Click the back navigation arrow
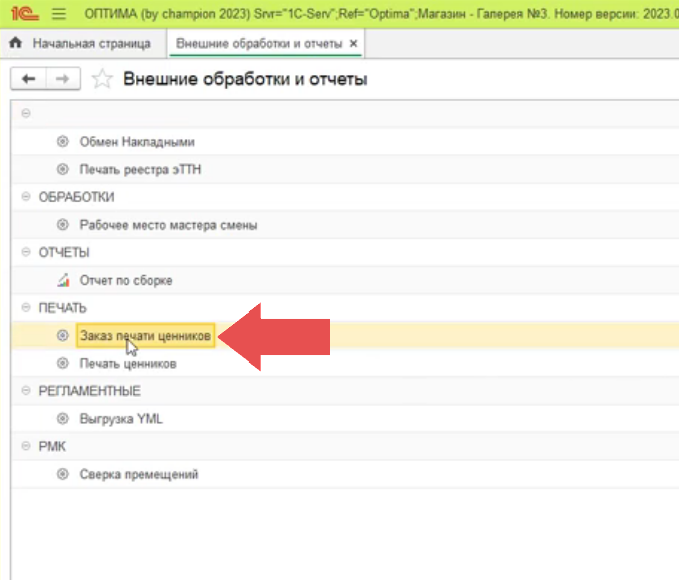 [28, 80]
